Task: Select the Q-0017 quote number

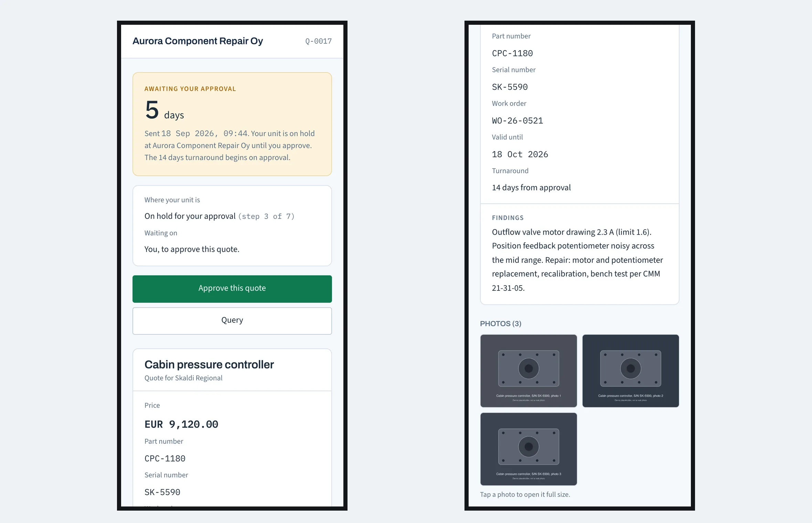Action: [x=318, y=41]
